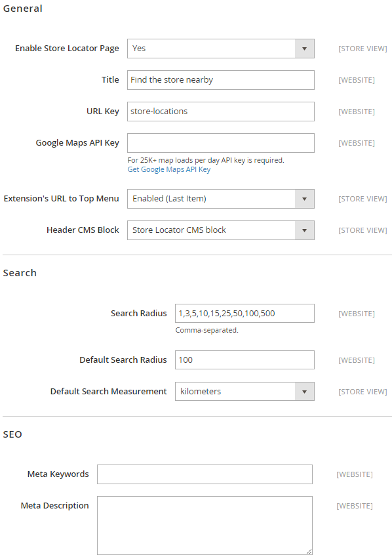Open the Default Search Measurement dropdown
This screenshot has width=392, height=559.
click(x=245, y=391)
